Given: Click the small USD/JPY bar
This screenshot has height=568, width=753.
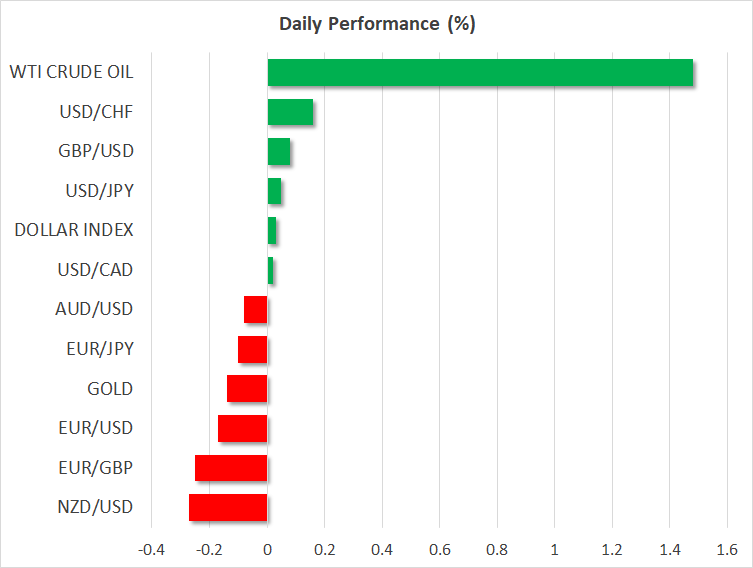Looking at the screenshot, I should (x=274, y=191).
